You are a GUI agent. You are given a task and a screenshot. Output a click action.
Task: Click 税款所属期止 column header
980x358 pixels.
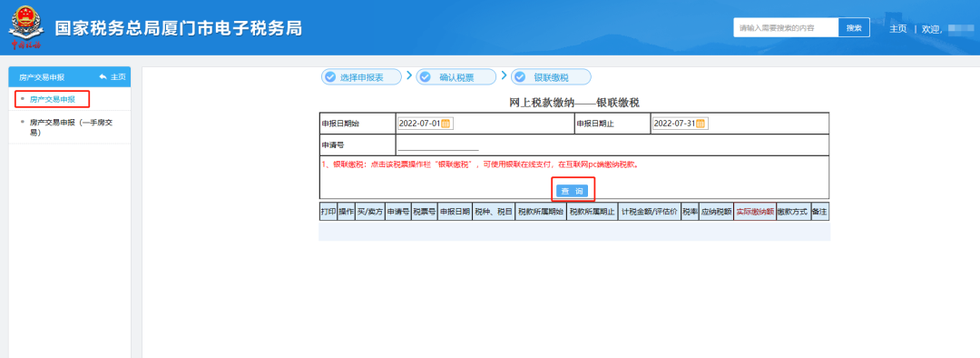point(593,212)
